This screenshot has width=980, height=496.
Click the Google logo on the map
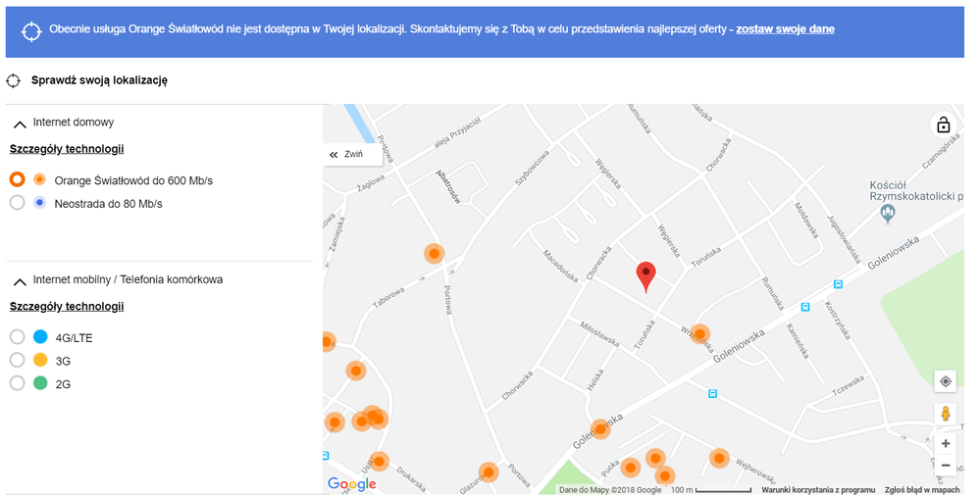(x=352, y=483)
